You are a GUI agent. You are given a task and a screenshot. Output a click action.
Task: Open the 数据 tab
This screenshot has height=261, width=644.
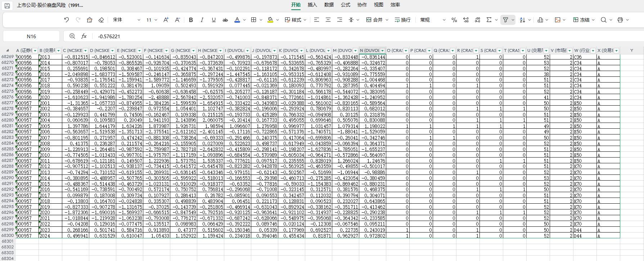click(329, 5)
